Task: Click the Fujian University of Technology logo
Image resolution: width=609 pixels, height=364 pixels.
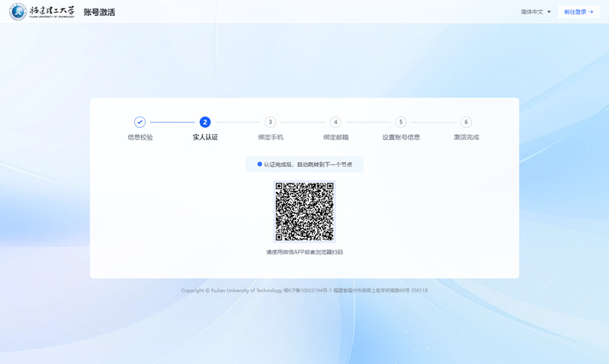Action: (x=42, y=11)
